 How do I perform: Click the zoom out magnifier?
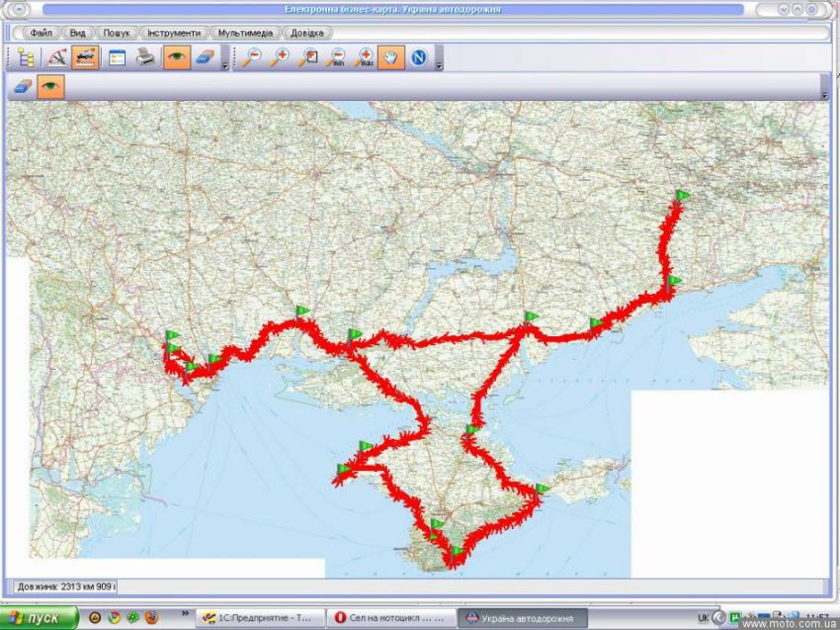tap(252, 57)
